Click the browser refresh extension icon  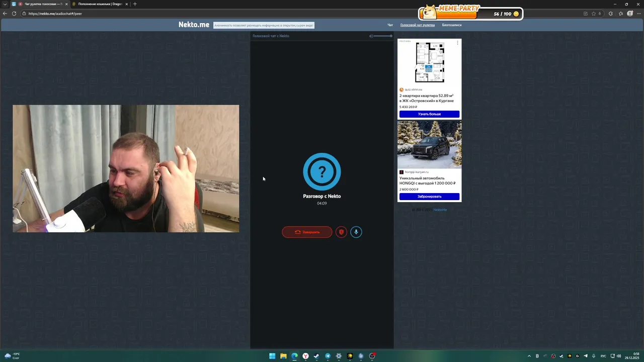(610, 14)
